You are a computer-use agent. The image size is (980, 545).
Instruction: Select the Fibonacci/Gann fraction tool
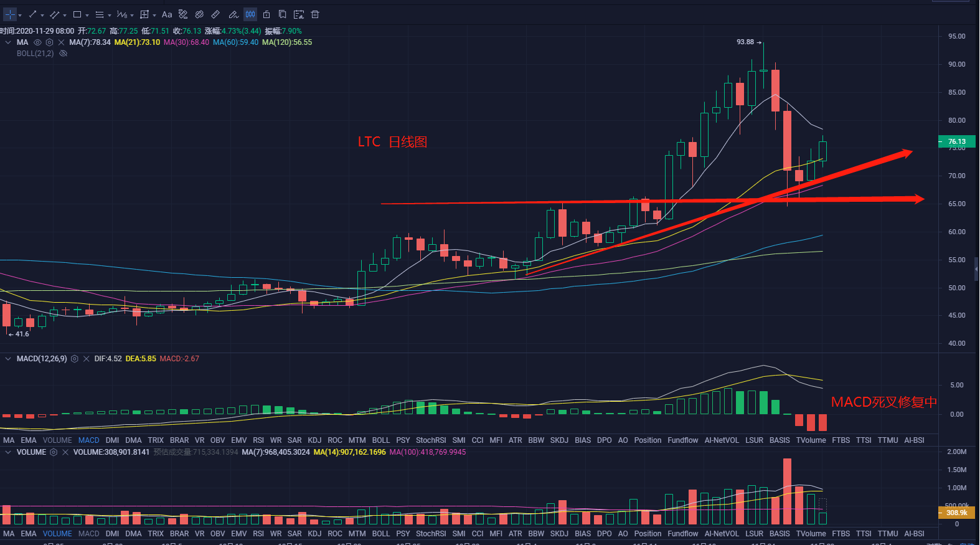pyautogui.click(x=121, y=14)
